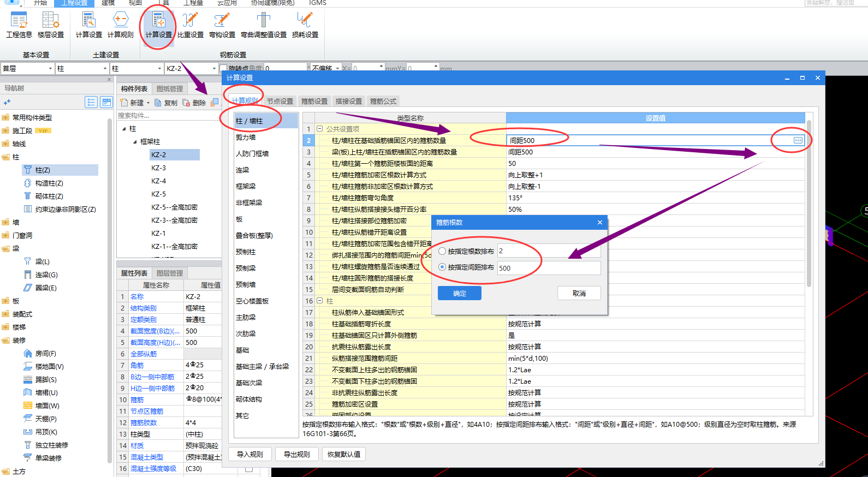This screenshot has width=868, height=477.
Task: Open 比重设置 ribbon icon
Action: click(191, 25)
